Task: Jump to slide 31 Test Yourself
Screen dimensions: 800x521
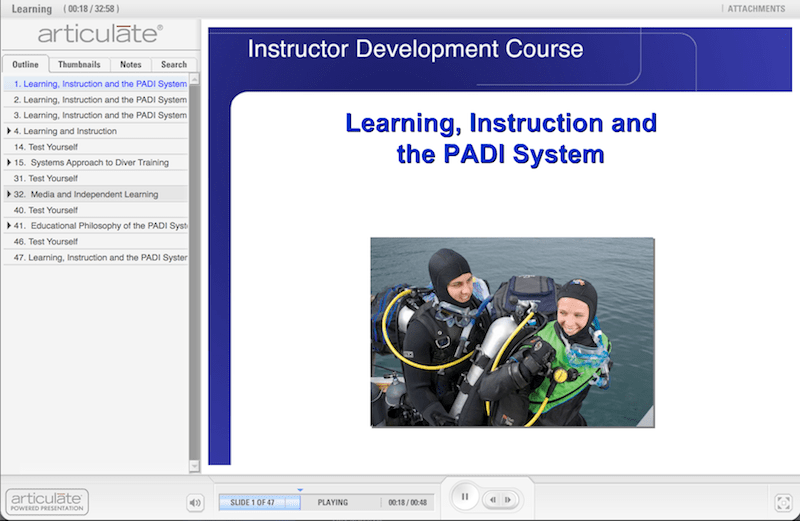Action: (96, 178)
